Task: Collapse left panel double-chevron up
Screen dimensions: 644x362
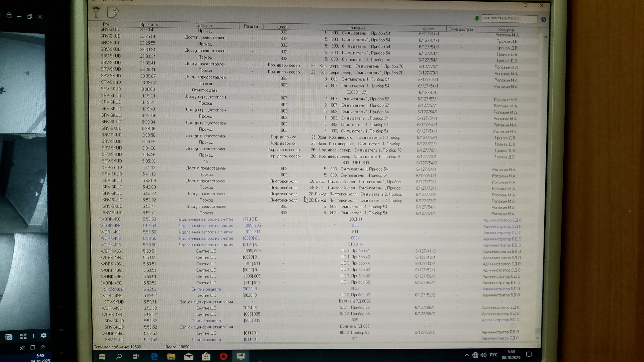Action: click(x=43, y=347)
